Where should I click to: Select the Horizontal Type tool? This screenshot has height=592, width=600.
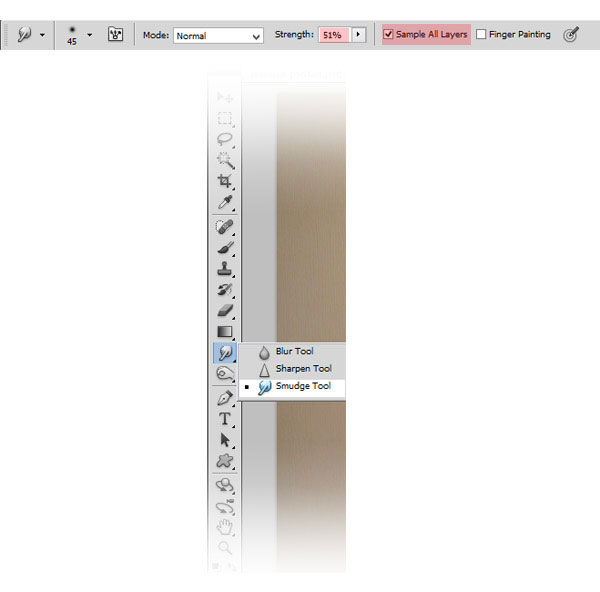[225, 419]
